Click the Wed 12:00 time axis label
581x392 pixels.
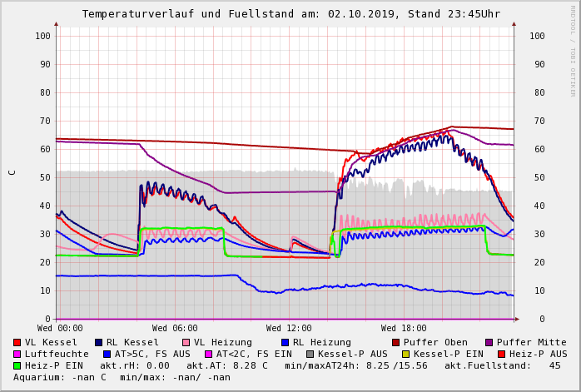(x=289, y=329)
